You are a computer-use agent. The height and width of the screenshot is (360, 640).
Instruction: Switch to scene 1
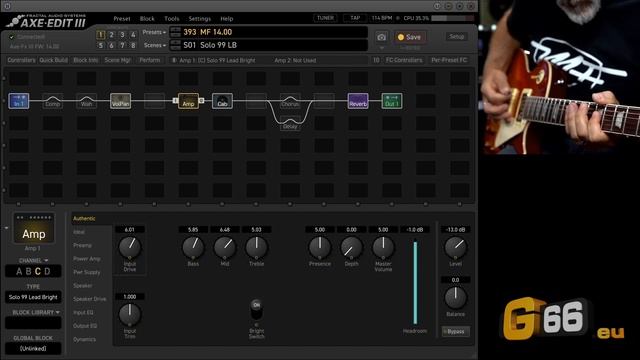coord(101,35)
